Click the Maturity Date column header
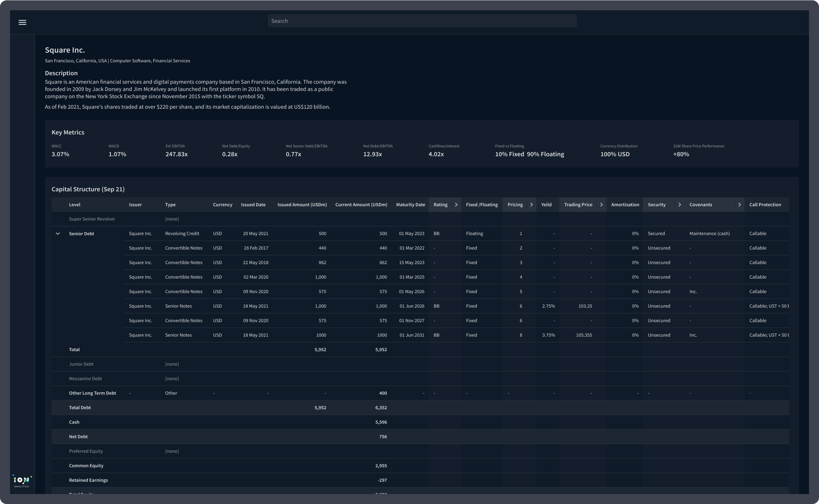This screenshot has height=504, width=819. tap(410, 205)
